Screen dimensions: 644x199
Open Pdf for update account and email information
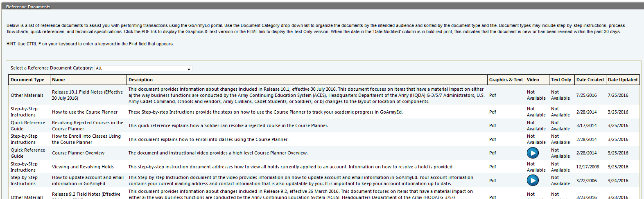coord(493,181)
